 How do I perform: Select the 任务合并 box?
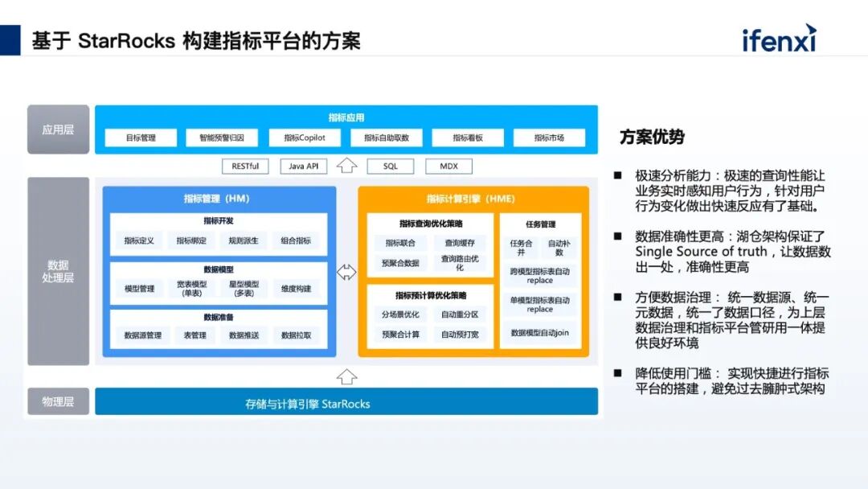pyautogui.click(x=521, y=248)
